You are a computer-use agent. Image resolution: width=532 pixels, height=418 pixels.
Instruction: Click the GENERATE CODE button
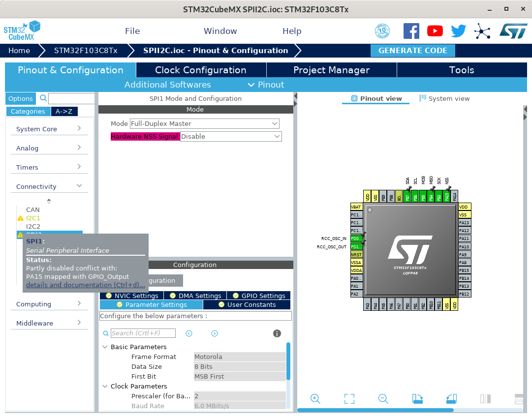(412, 51)
